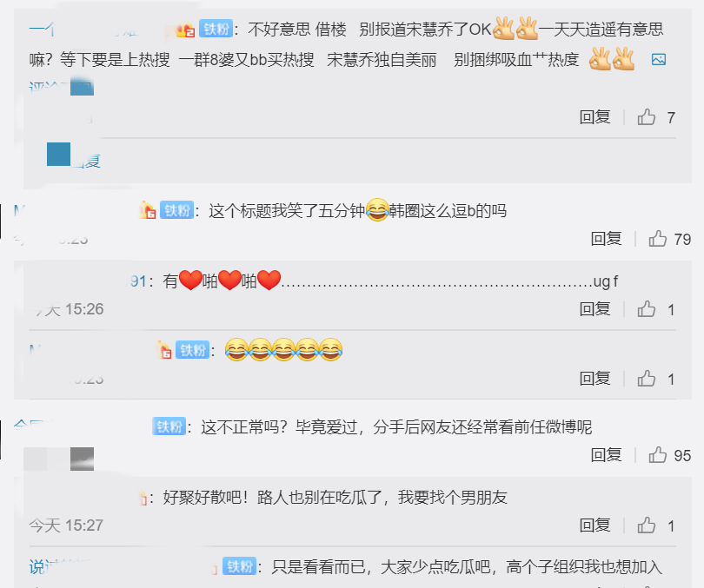Image resolution: width=704 pixels, height=588 pixels.
Task: Click the blue avatar thumbnail under first comment
Action: point(59,154)
